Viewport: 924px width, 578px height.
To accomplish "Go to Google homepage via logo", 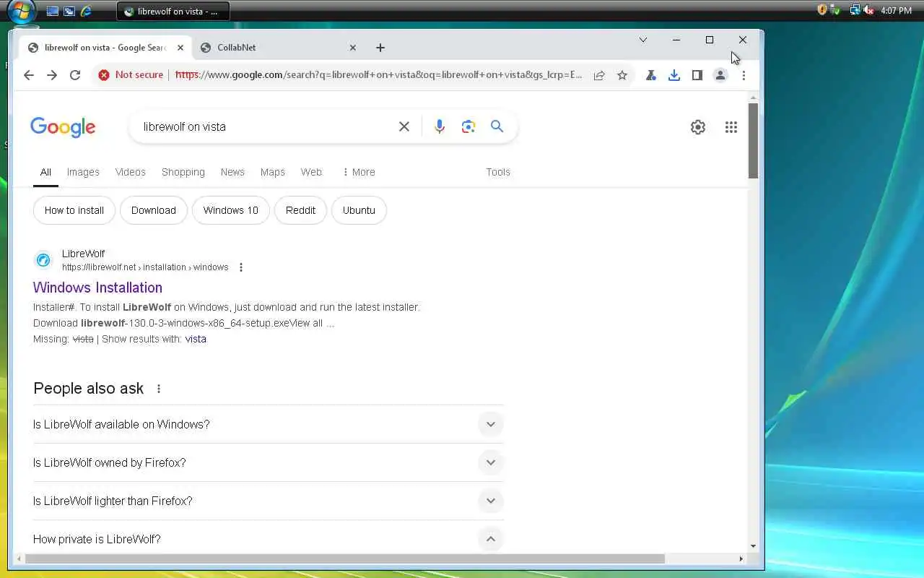I will pyautogui.click(x=63, y=127).
